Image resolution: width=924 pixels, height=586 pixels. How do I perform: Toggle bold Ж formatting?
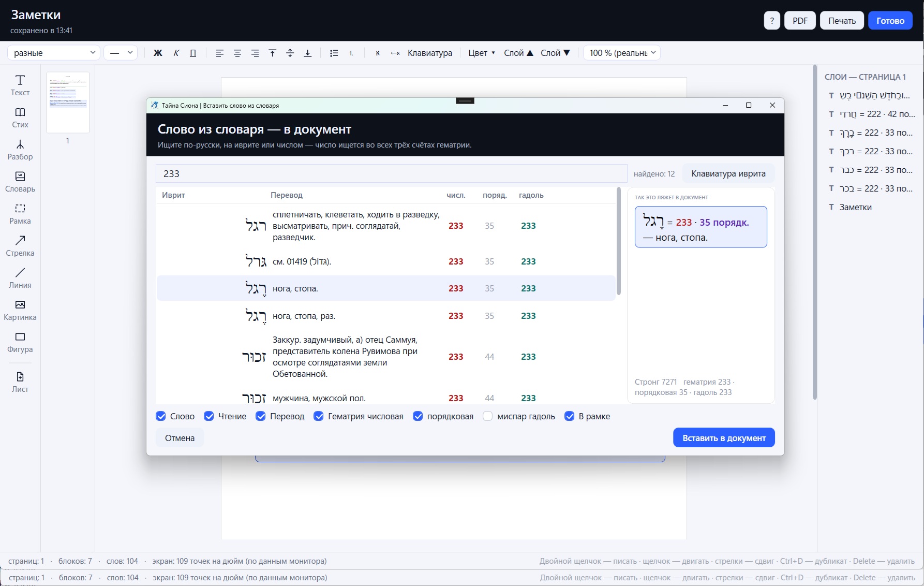(x=158, y=53)
